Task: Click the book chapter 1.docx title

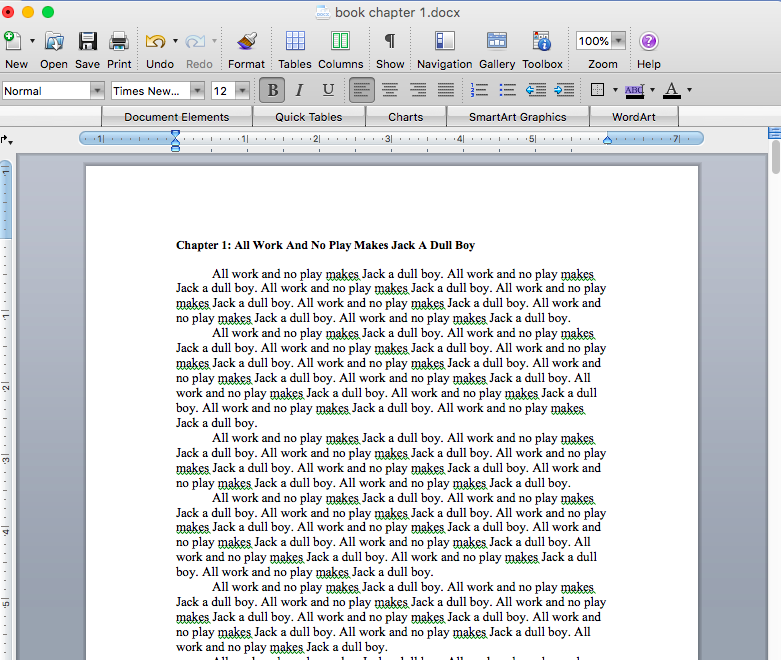Action: click(x=397, y=12)
